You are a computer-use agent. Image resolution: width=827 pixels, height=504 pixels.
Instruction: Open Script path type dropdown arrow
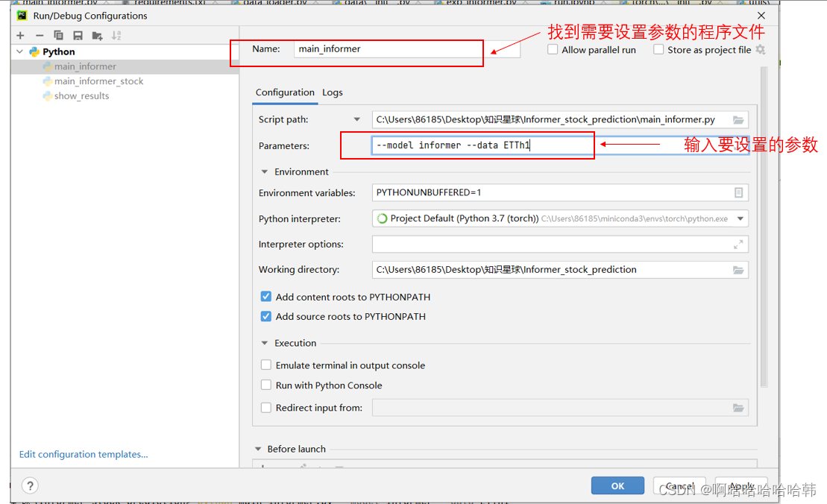pos(357,120)
